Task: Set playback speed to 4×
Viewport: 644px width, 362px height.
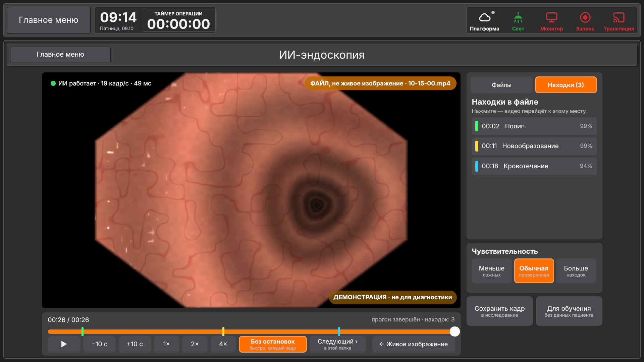Action: coord(223,344)
